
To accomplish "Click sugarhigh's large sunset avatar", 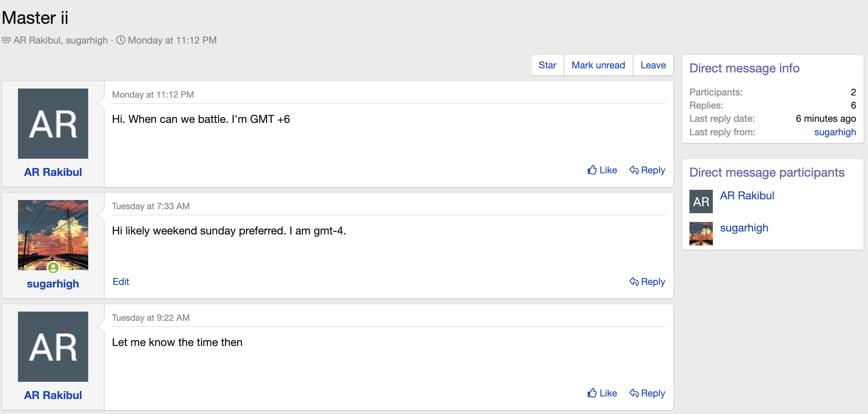I will tap(53, 230).
